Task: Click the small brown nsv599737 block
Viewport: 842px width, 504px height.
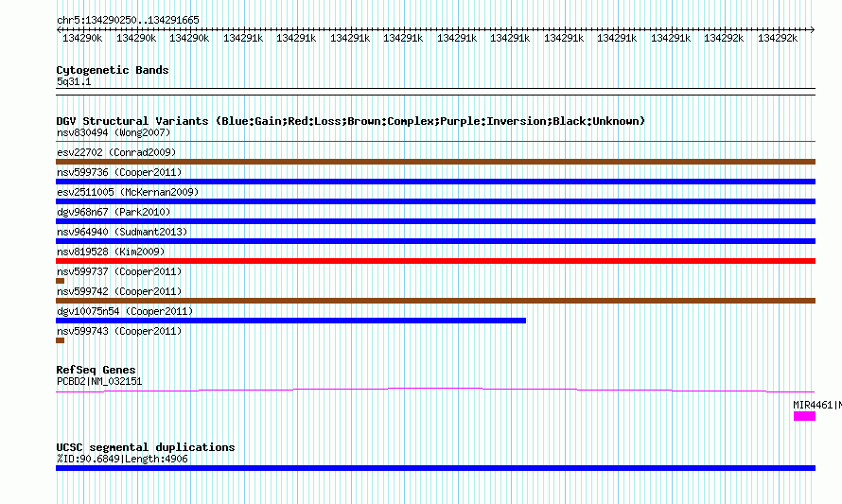Action: [61, 281]
